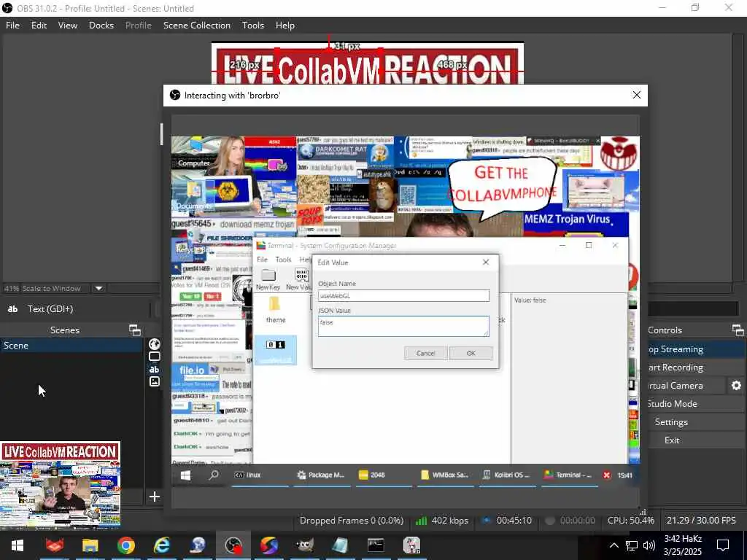Image resolution: width=747 pixels, height=560 pixels.
Task: Pop out the Scenes dock
Action: click(x=135, y=330)
